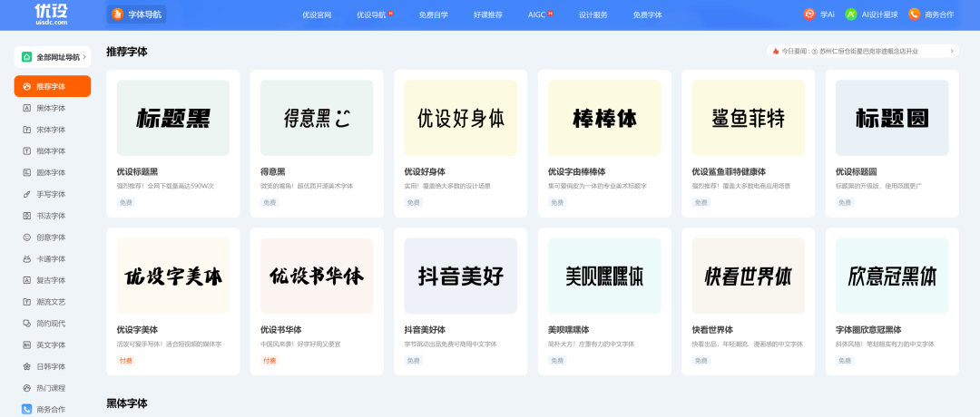Select 推荐字体 in the sidebar
This screenshot has width=980, height=417.
tap(52, 86)
